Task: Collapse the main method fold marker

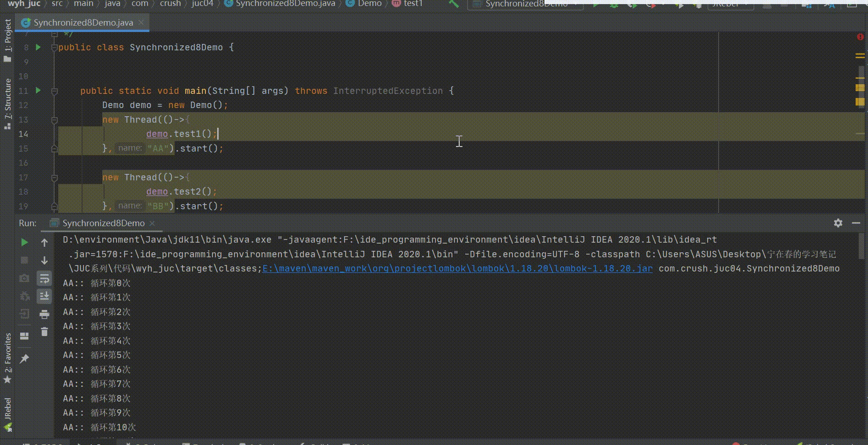Action: (54, 91)
